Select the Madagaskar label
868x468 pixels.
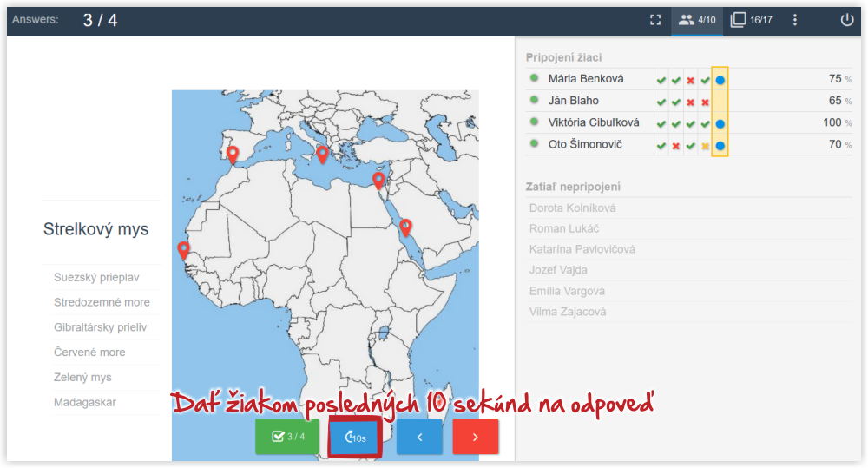pos(85,402)
